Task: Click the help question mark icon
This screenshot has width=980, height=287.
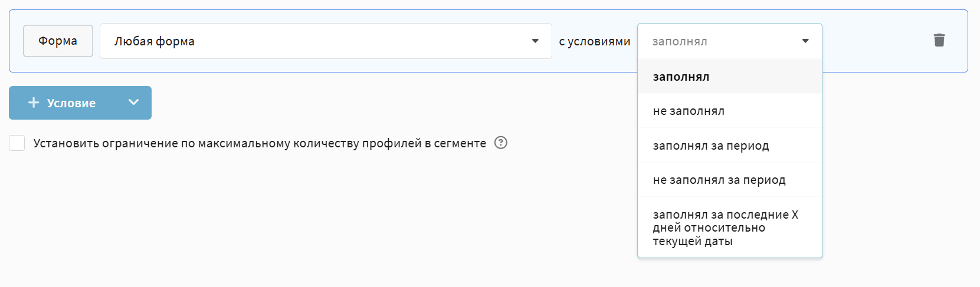Action: tap(501, 143)
